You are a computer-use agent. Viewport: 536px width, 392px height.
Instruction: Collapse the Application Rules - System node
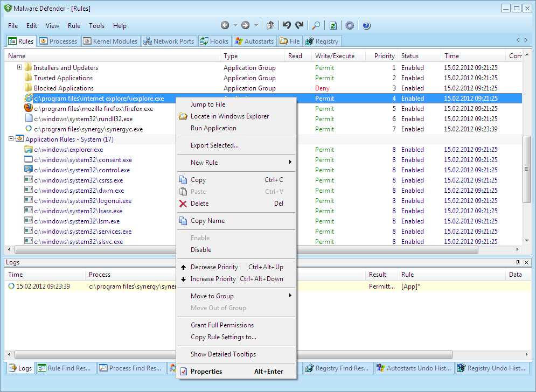pyautogui.click(x=11, y=139)
